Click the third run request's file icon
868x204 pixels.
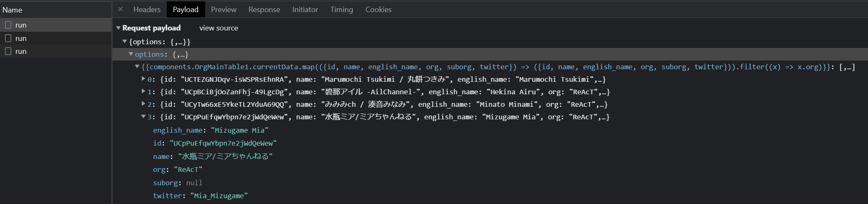click(x=8, y=51)
